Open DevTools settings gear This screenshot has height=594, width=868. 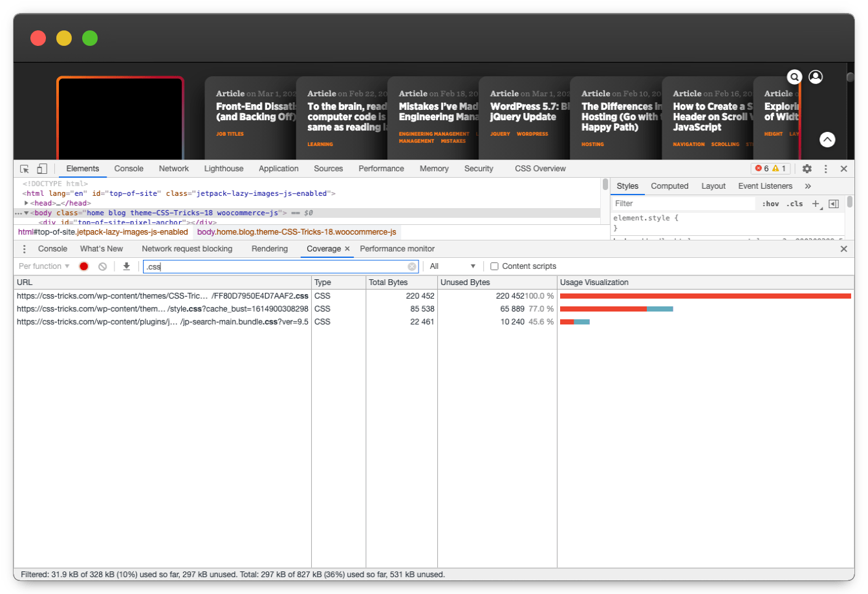(807, 169)
